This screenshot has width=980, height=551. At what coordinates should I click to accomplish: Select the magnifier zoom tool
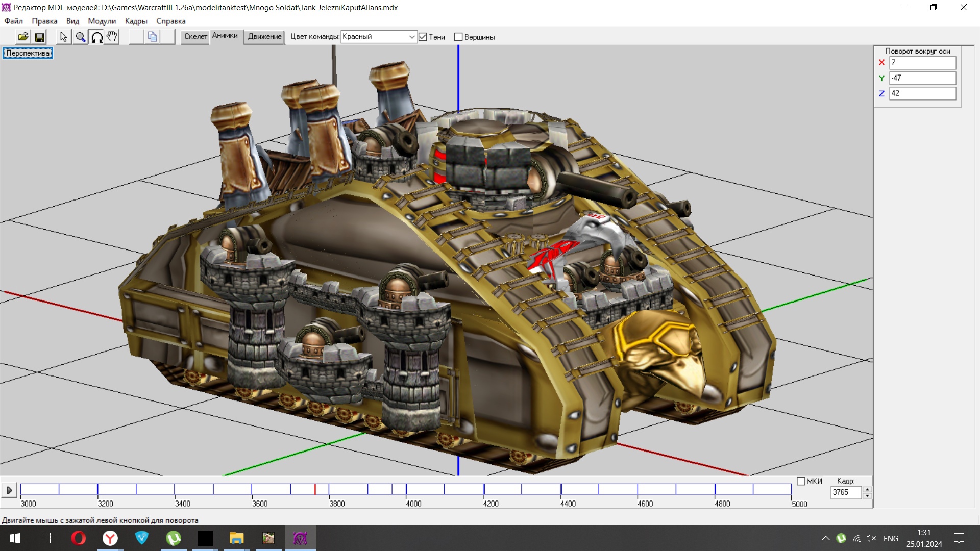[80, 37]
